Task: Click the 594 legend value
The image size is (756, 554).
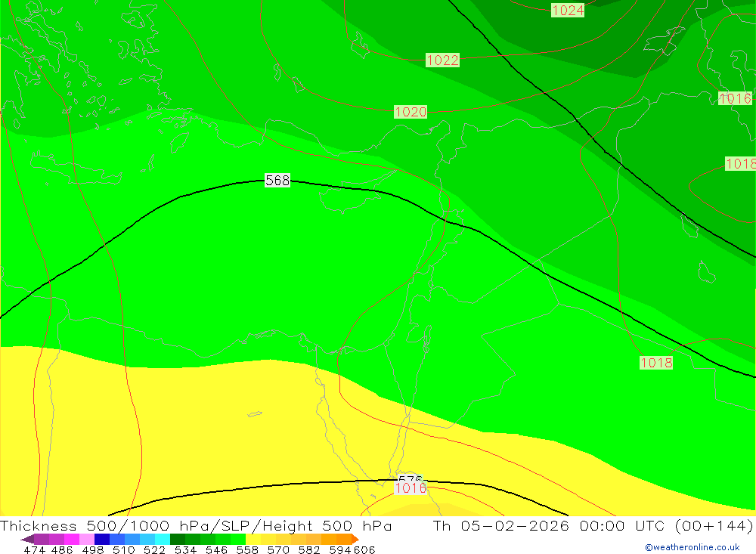Action: [x=339, y=549]
